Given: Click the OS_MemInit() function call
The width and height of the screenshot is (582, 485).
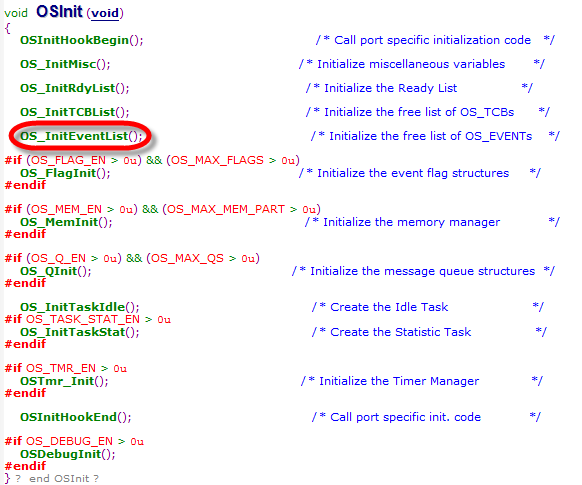Looking at the screenshot, I should pos(66,222).
